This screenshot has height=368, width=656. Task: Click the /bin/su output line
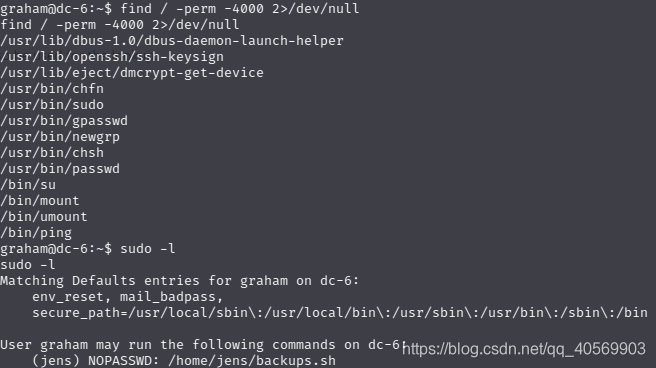pyautogui.click(x=28, y=185)
